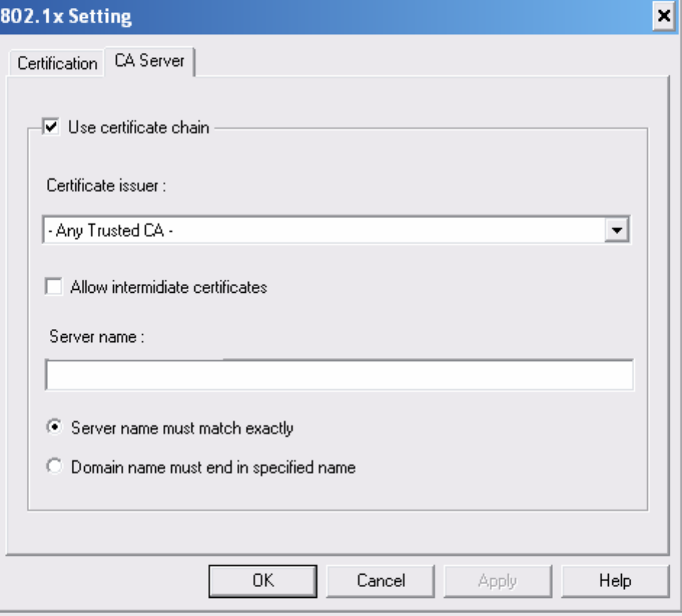This screenshot has height=616, width=682.
Task: Choose Domain name must end in specified name
Action: tap(54, 467)
